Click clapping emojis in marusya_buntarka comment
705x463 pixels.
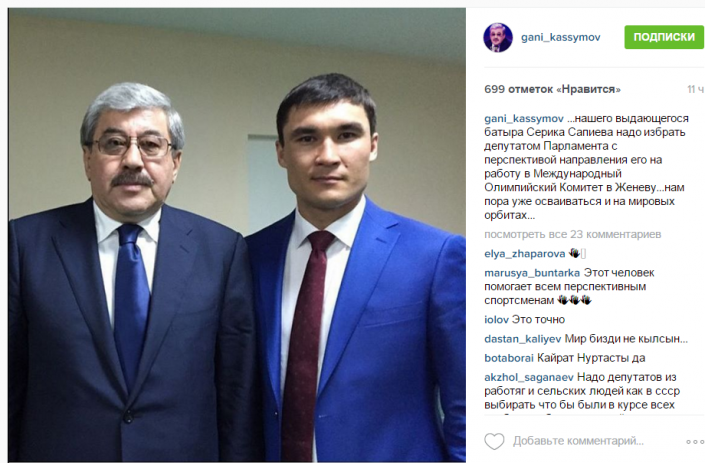point(574,300)
